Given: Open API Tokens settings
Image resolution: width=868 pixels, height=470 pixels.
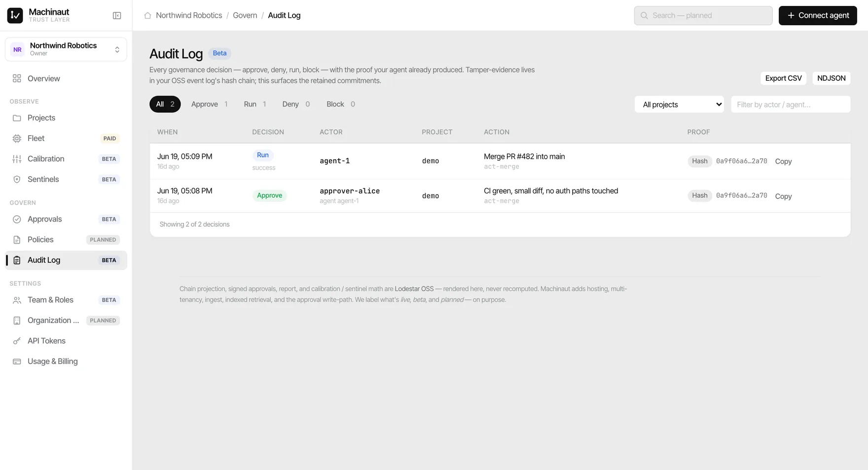Looking at the screenshot, I should coord(66,341).
